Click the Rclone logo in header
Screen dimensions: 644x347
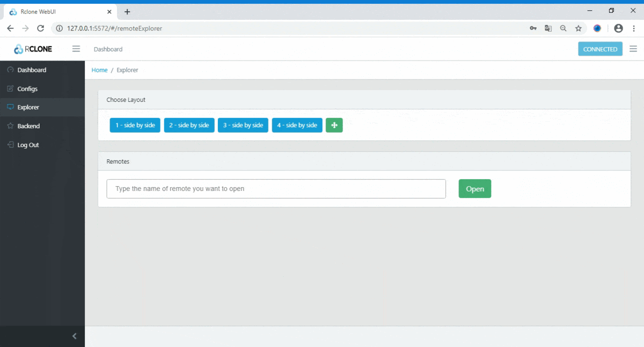[33, 49]
